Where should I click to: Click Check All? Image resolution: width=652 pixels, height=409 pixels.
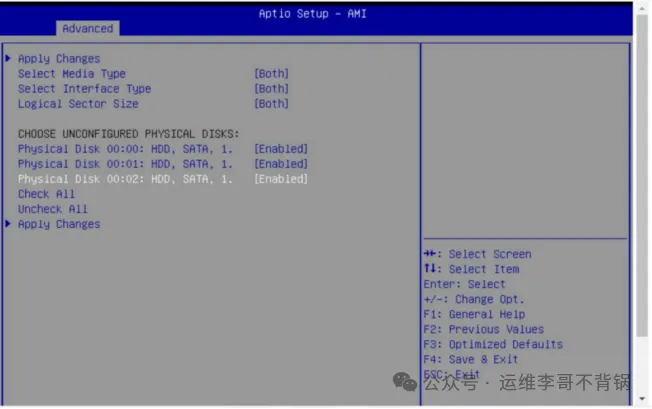coord(46,194)
